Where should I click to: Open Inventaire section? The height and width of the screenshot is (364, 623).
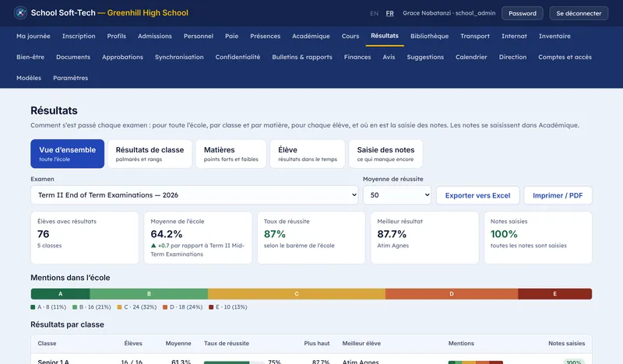(554, 36)
